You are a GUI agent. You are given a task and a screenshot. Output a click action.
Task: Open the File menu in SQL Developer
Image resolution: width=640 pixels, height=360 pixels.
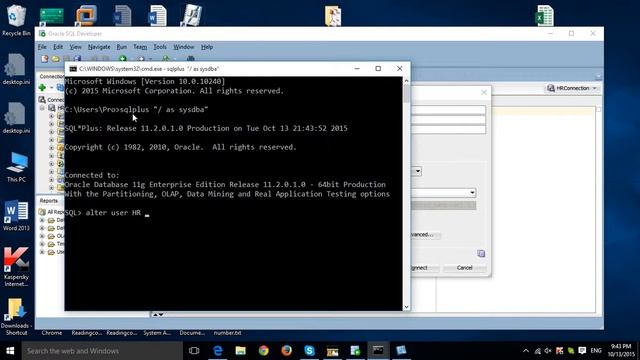coord(42,47)
